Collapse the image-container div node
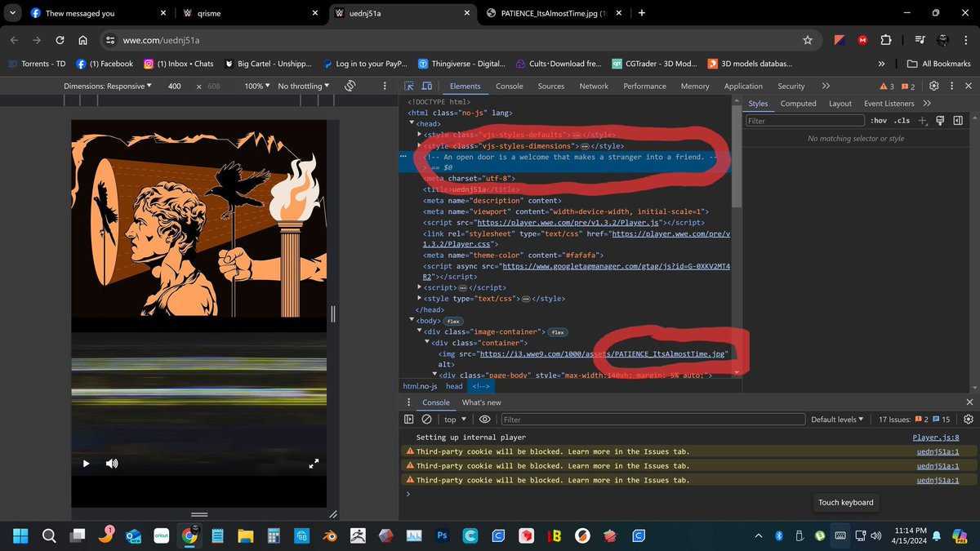This screenshot has width=980, height=551. (x=420, y=332)
